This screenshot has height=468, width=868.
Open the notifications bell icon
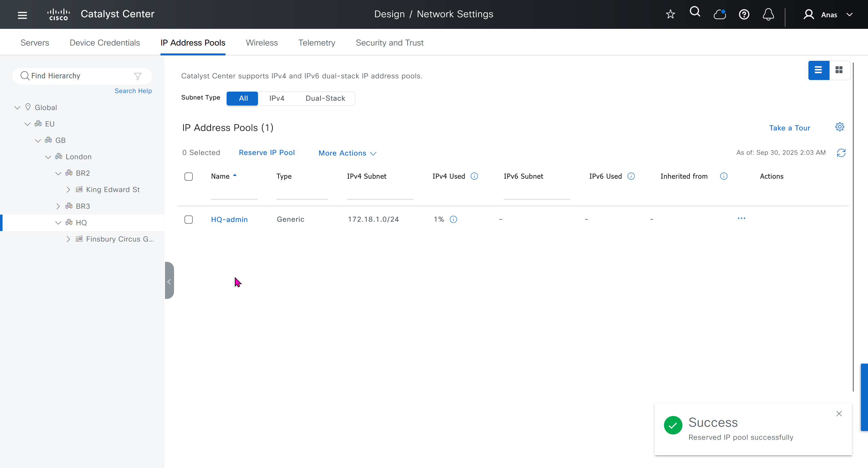pyautogui.click(x=768, y=14)
